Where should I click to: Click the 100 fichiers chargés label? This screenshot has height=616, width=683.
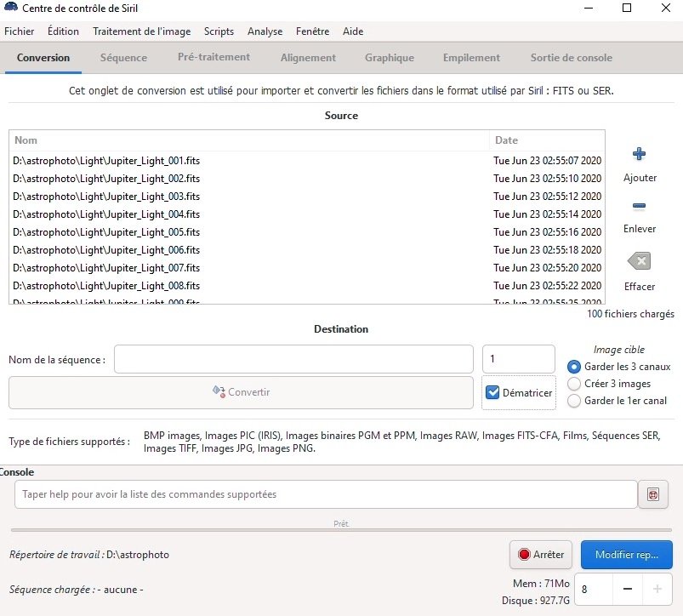[630, 314]
